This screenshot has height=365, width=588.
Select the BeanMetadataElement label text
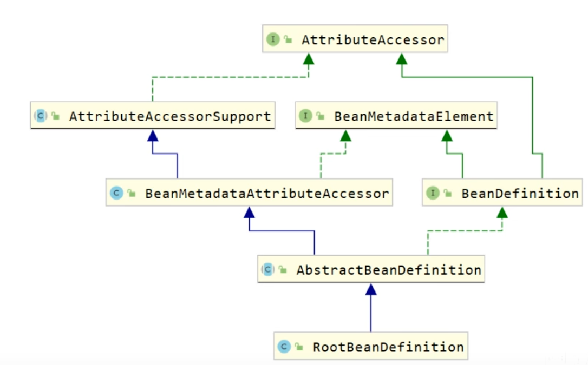click(x=414, y=117)
